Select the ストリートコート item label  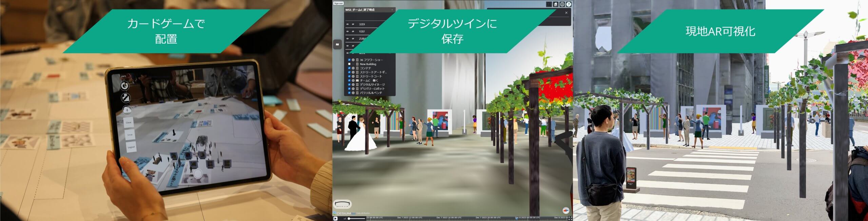[371, 76]
